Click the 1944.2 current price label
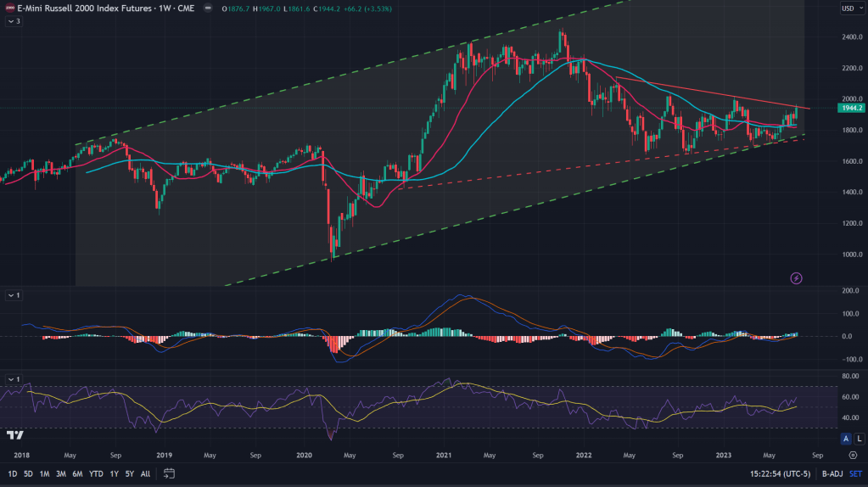 [850, 109]
